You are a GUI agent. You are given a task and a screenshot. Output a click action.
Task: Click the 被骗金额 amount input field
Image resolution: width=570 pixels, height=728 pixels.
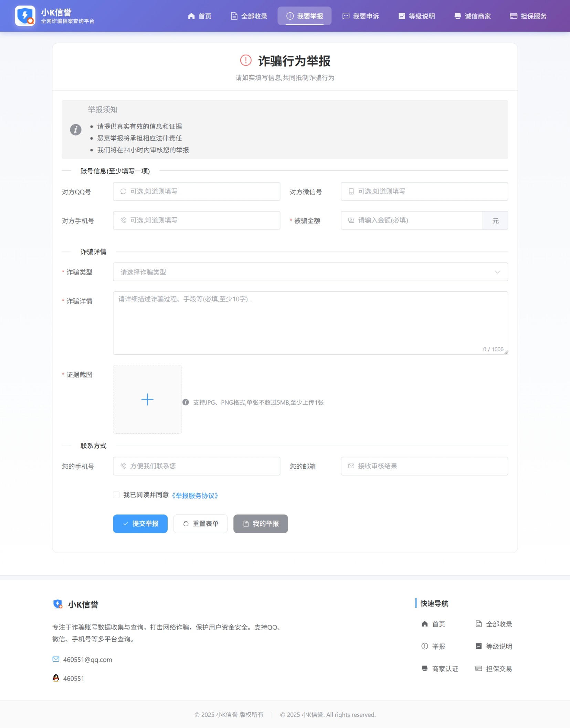411,220
